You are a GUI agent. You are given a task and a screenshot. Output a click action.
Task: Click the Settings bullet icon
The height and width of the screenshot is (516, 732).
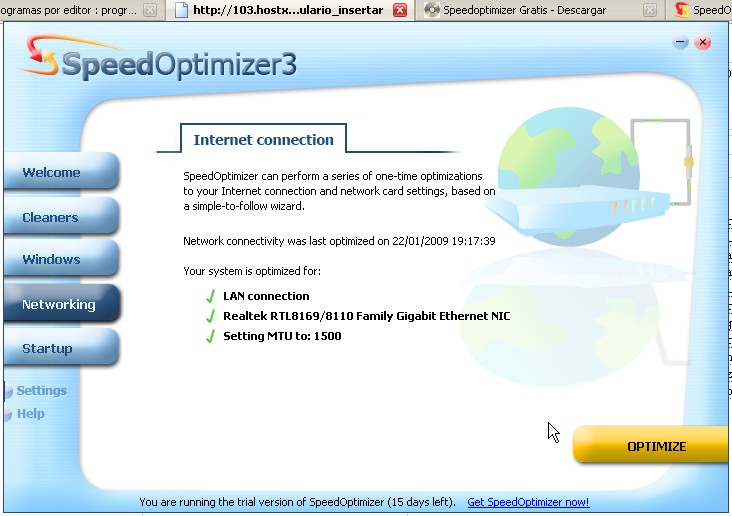click(x=8, y=391)
